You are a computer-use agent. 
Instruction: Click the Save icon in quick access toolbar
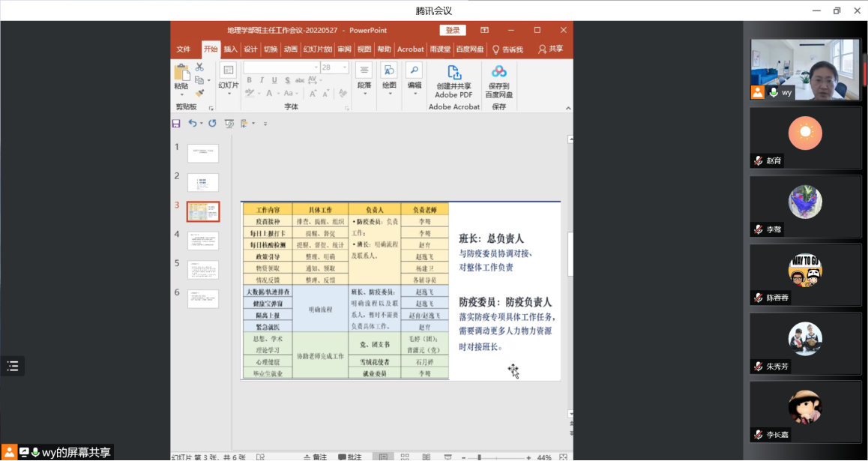176,123
